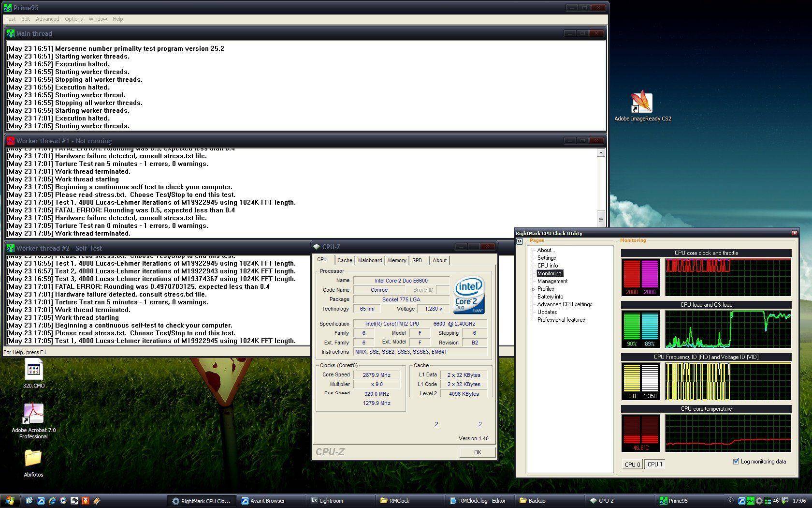Click the Worker thread #2 green window icon
The height and width of the screenshot is (508, 812).
[x=10, y=248]
